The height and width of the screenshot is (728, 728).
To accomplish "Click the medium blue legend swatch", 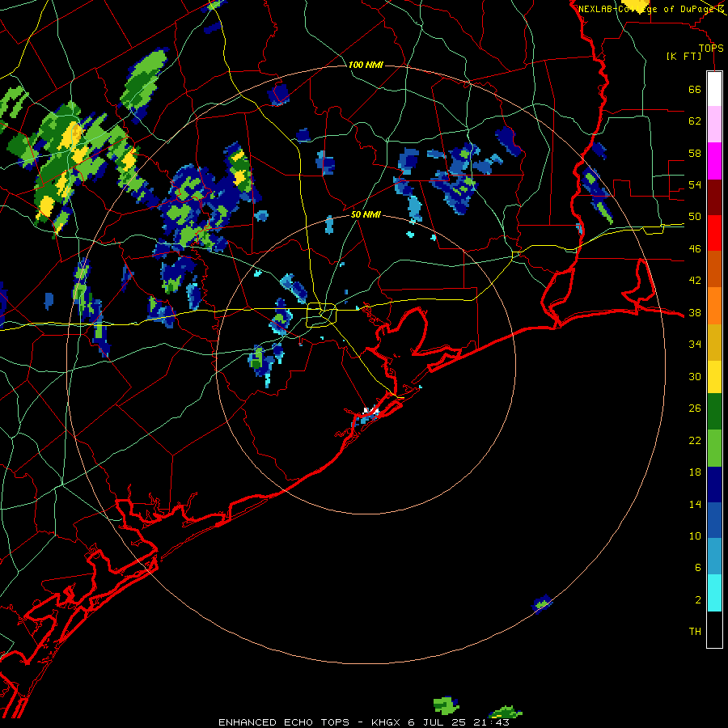I will [714, 520].
